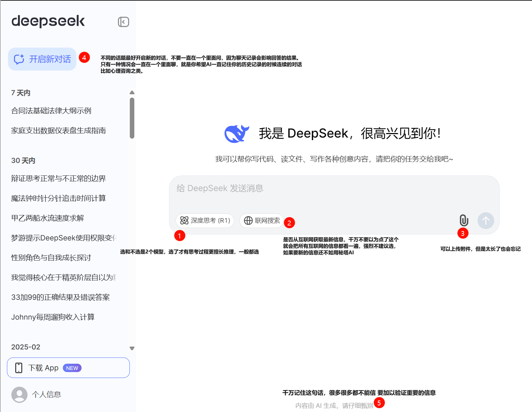This screenshot has height=412, width=532.
Task: Expand the 7 天内 conversation group
Action: click(x=20, y=93)
